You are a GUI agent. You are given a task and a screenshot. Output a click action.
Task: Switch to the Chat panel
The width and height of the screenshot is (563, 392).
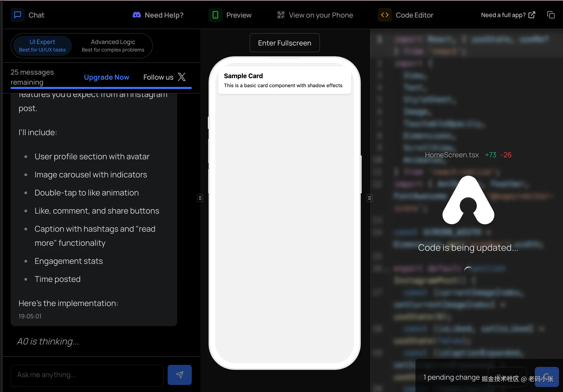(36, 15)
